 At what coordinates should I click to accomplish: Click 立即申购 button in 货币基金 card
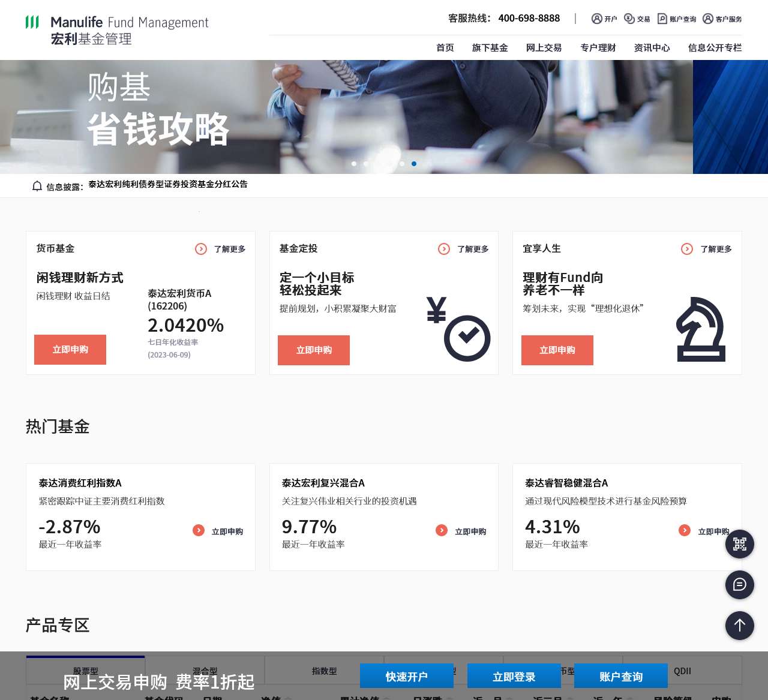(70, 350)
